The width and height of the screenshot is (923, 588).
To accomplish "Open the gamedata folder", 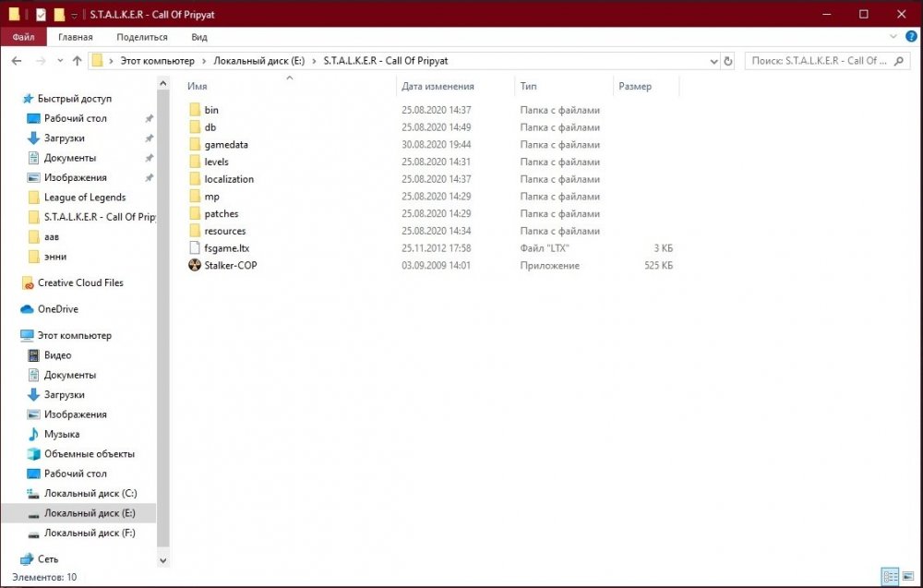I will tap(226, 144).
